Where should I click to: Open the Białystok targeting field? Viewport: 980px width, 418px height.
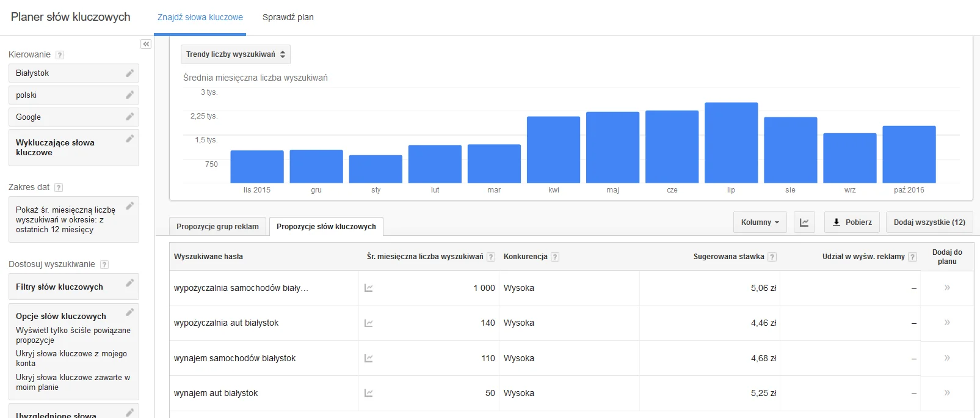tap(74, 73)
